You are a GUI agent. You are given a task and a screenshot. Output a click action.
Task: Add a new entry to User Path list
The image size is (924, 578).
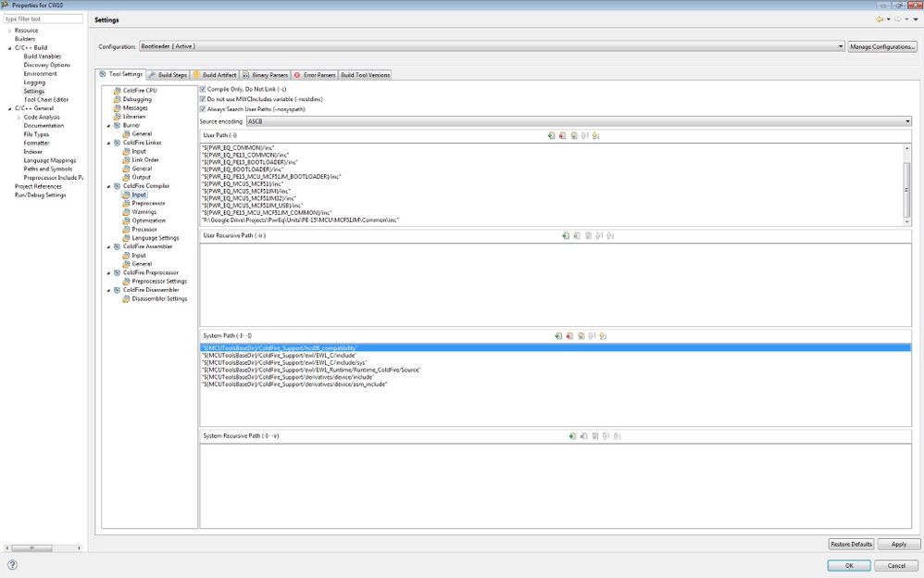(x=551, y=135)
